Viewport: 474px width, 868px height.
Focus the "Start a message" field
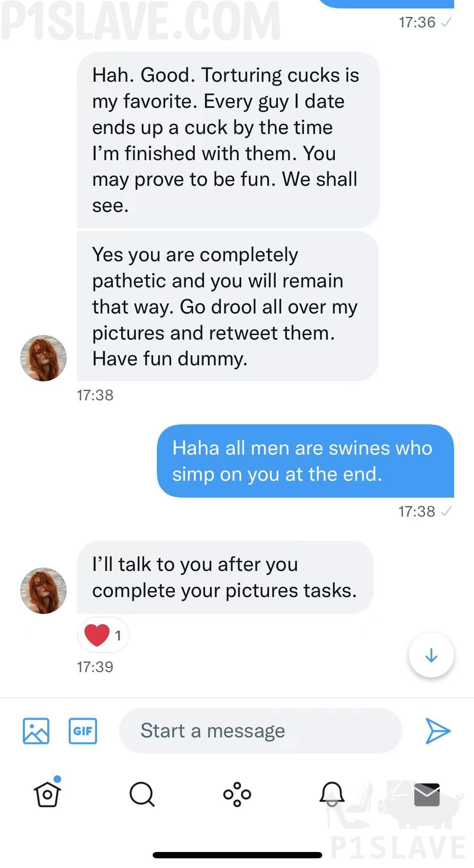[x=260, y=731]
